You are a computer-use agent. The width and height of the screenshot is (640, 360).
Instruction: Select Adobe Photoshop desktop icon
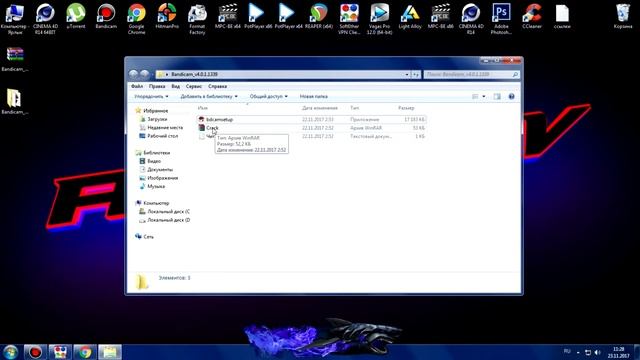pos(501,18)
